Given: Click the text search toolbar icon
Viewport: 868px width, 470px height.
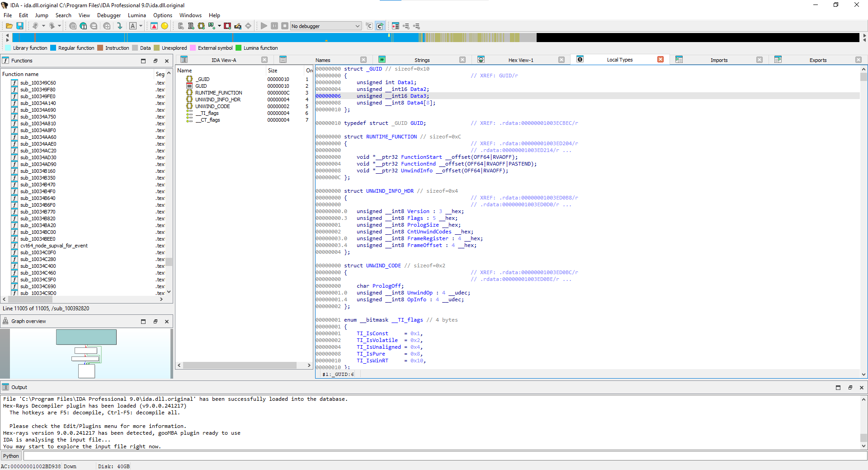Looking at the screenshot, I should pyautogui.click(x=83, y=26).
